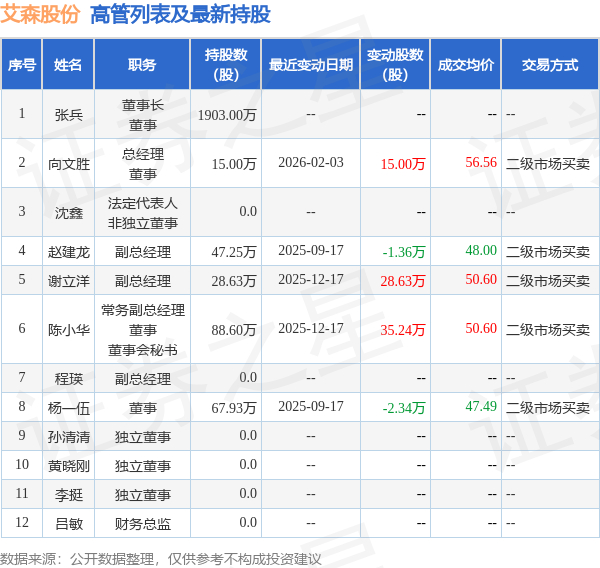
Task: Click 总经理 董事 position cell
Action: pos(142,164)
